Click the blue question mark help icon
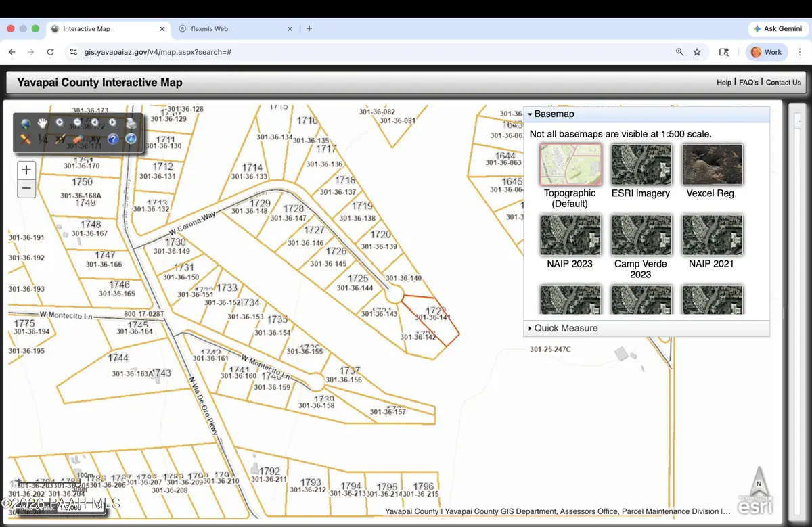 pos(113,139)
